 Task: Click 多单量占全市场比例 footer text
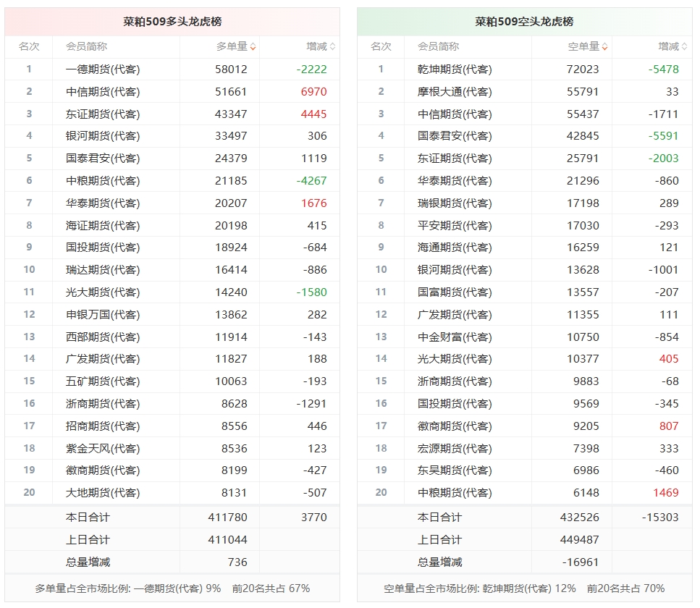(172, 588)
